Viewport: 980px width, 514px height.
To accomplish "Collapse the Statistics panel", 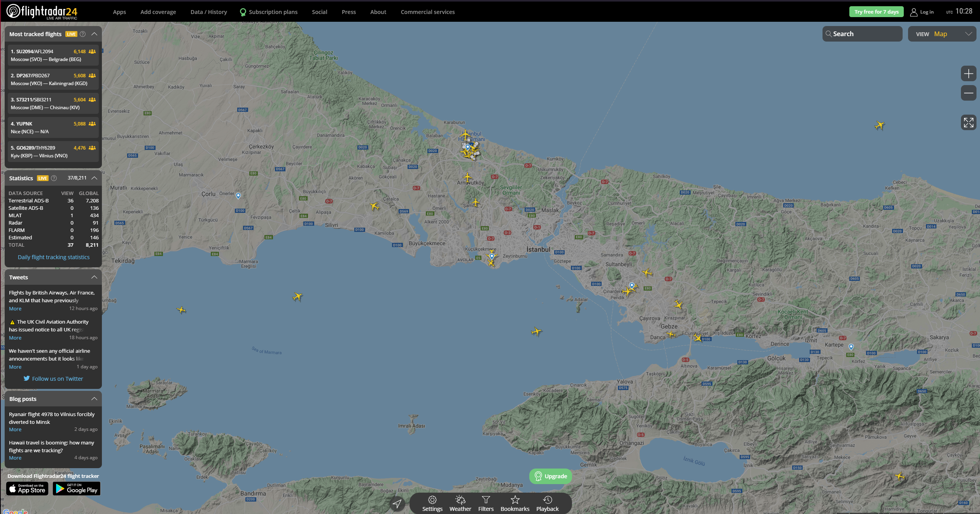I will [94, 178].
